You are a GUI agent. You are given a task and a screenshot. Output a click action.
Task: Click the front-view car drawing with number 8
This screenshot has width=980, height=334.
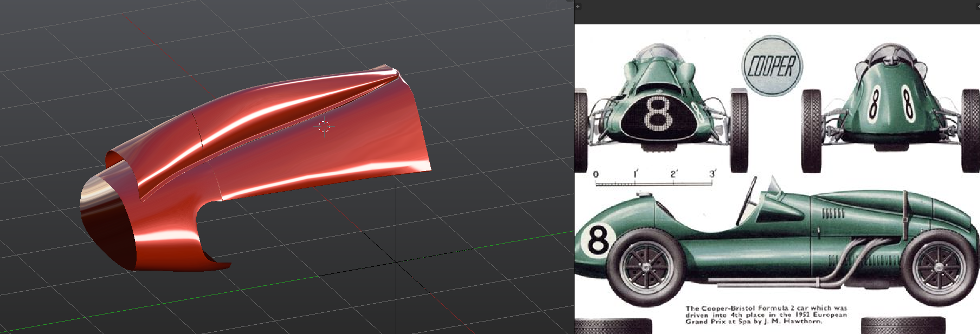[662, 107]
